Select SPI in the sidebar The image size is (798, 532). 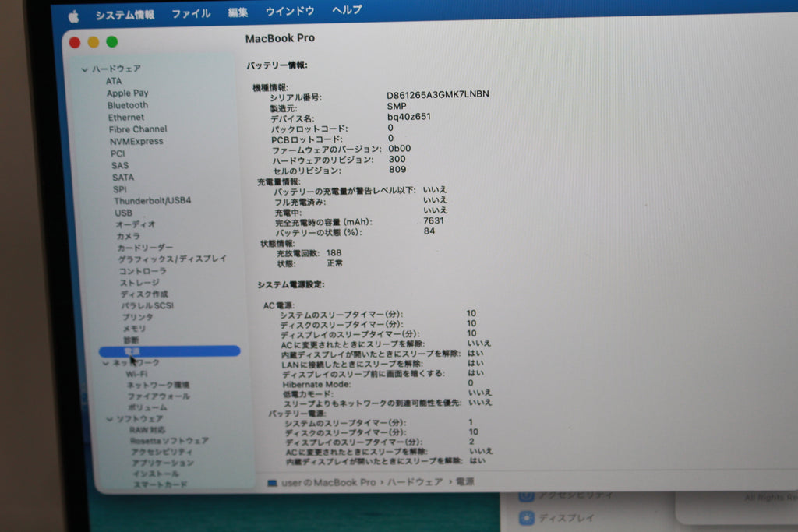pyautogui.click(x=119, y=189)
